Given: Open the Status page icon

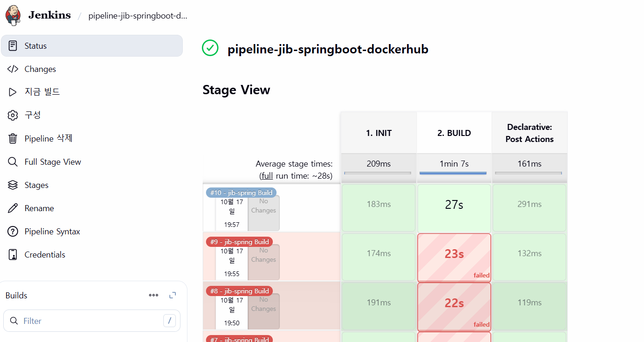Looking at the screenshot, I should click(13, 46).
